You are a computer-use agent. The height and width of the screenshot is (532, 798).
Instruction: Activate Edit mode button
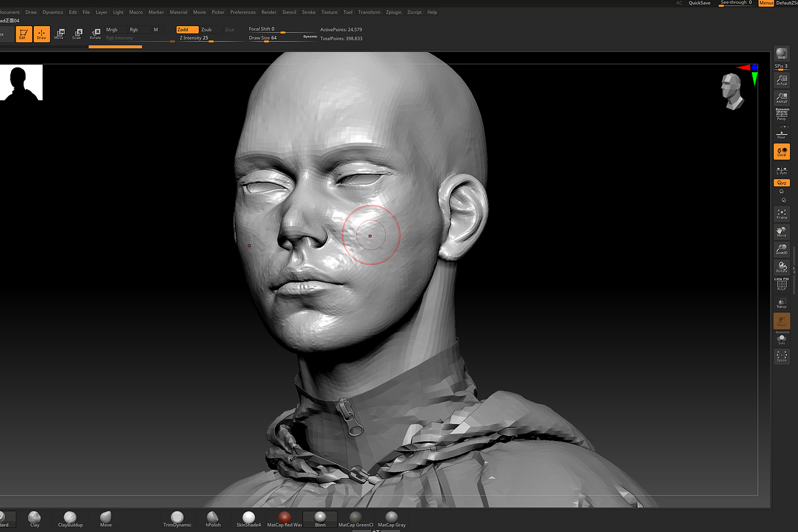point(24,34)
